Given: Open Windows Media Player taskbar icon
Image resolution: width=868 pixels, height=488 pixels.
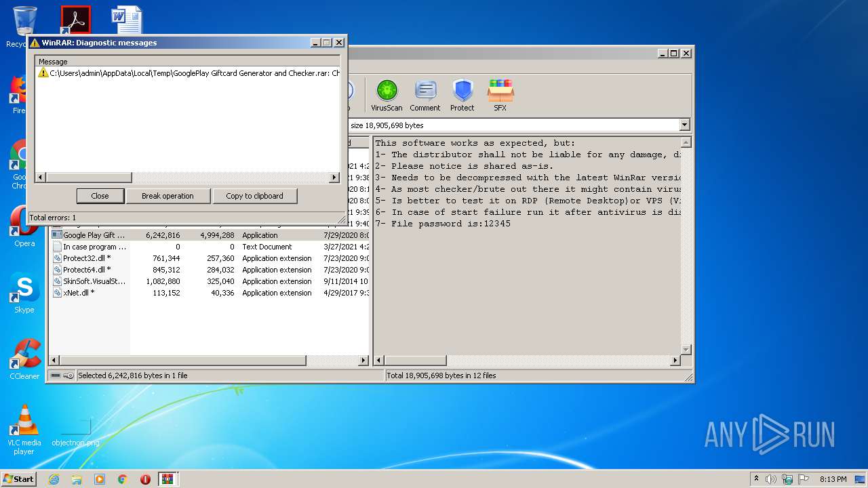Looking at the screenshot, I should pyautogui.click(x=100, y=479).
